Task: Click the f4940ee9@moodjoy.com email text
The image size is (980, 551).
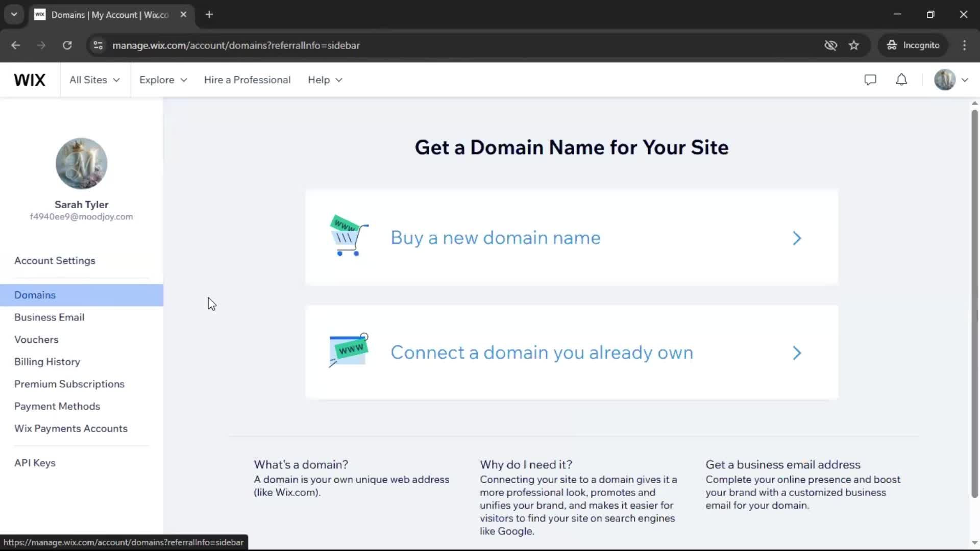Action: click(82, 217)
